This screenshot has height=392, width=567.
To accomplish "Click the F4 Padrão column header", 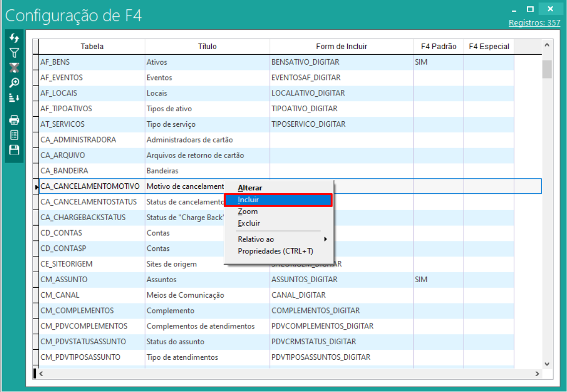I will [438, 47].
